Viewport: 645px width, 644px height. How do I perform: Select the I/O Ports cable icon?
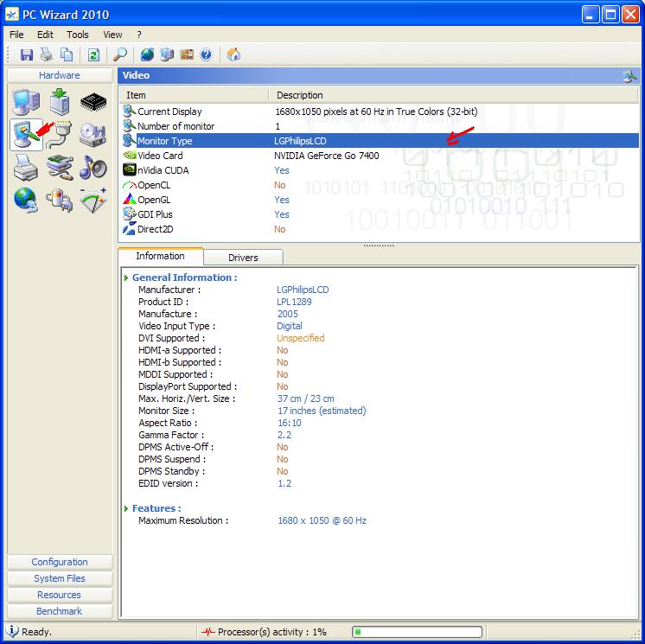coord(59,135)
